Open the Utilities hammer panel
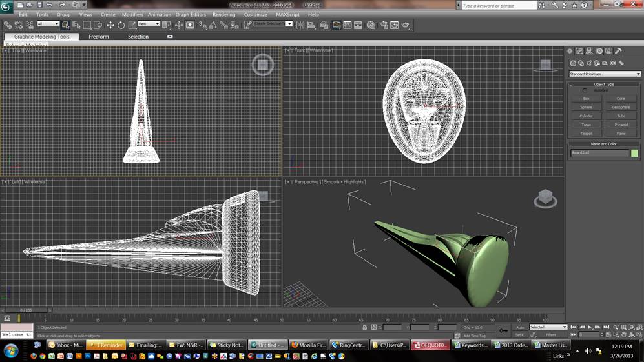This screenshot has width=644, height=362. 618,51
